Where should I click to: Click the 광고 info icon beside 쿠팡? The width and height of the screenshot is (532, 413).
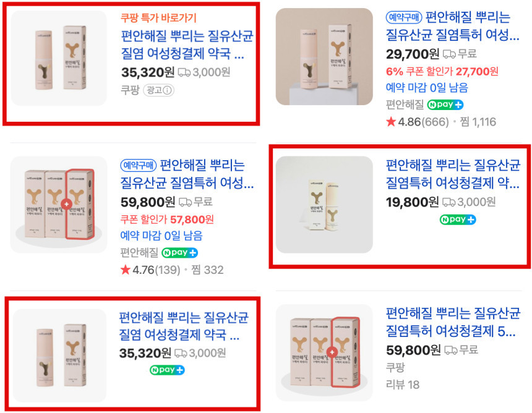tap(159, 90)
